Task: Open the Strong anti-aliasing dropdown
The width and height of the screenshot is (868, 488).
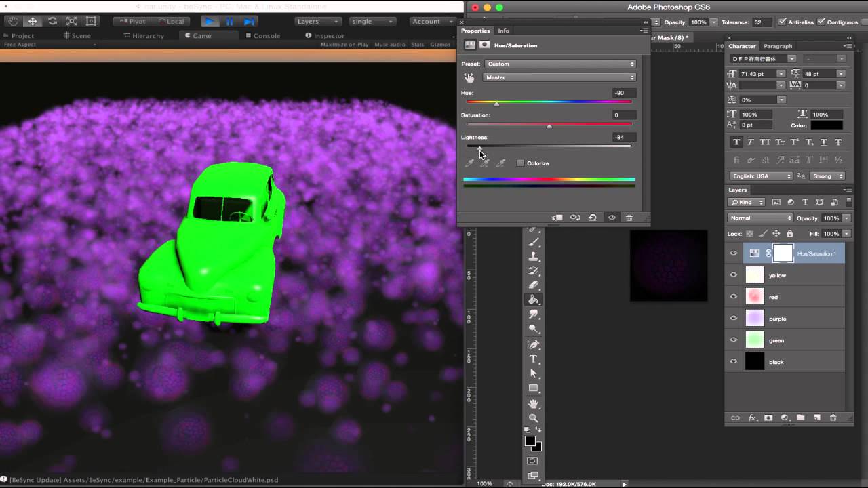Action: [827, 176]
